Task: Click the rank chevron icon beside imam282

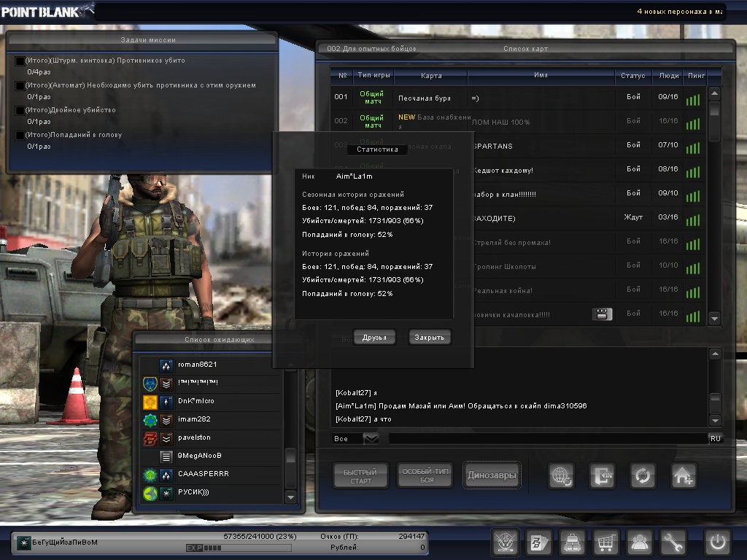Action: click(166, 421)
